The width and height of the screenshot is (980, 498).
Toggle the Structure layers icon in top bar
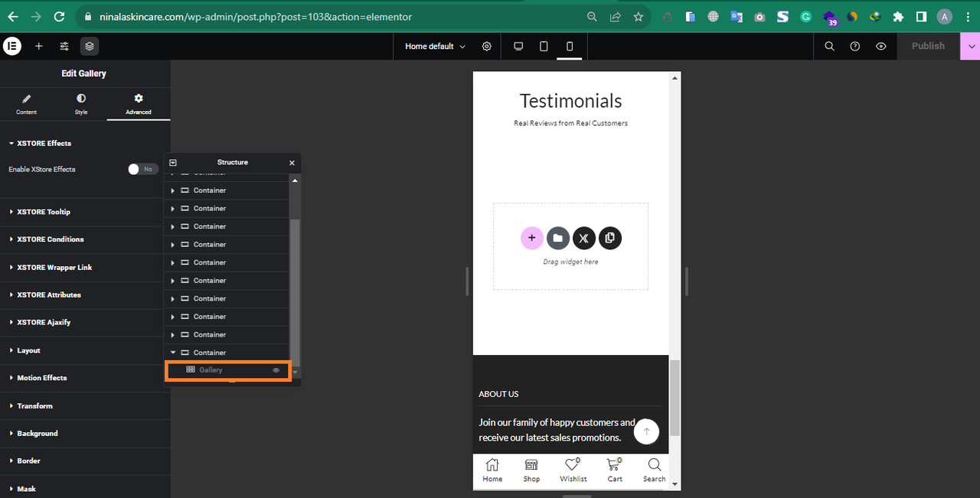[x=90, y=46]
